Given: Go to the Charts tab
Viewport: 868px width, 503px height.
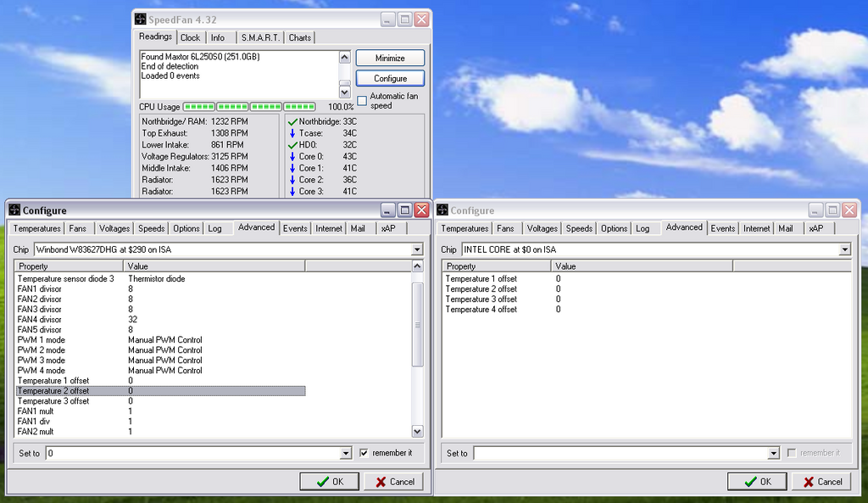Looking at the screenshot, I should 299,37.
